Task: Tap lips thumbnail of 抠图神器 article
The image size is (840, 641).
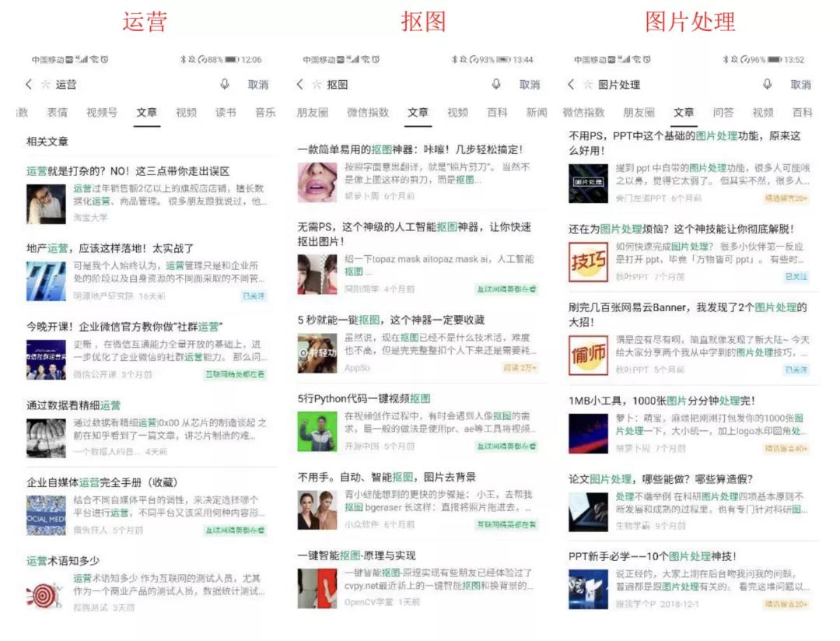Action: click(317, 182)
